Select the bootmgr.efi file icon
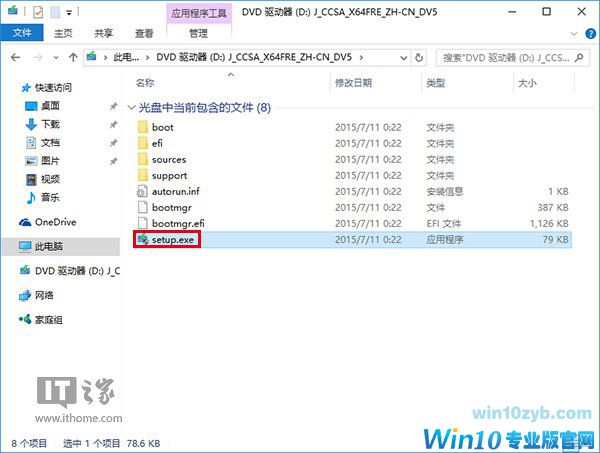The height and width of the screenshot is (453, 600). point(142,223)
